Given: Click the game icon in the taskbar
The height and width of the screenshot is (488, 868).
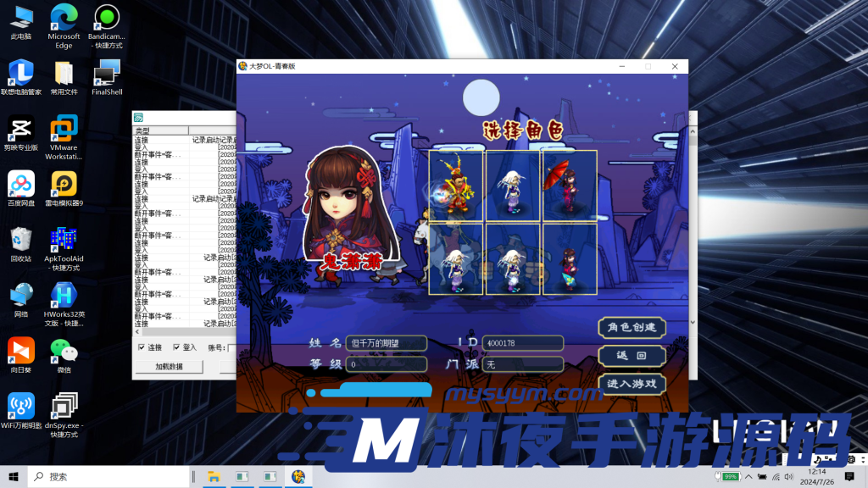Looking at the screenshot, I should 298,477.
